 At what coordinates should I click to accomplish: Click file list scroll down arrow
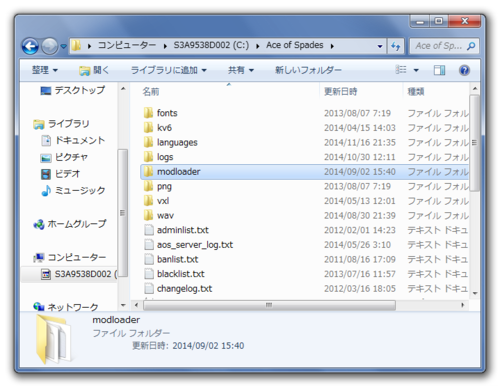pos(475,293)
